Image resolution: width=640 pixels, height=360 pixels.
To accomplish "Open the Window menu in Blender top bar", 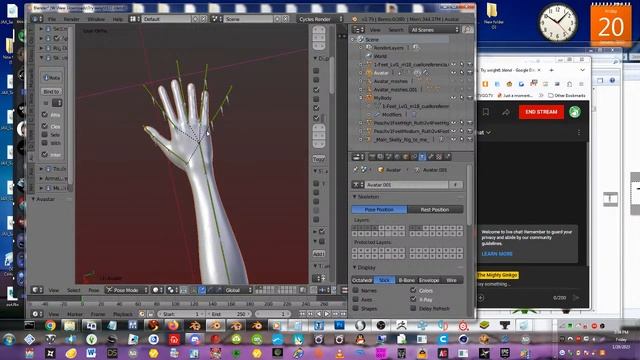I will 96,19.
